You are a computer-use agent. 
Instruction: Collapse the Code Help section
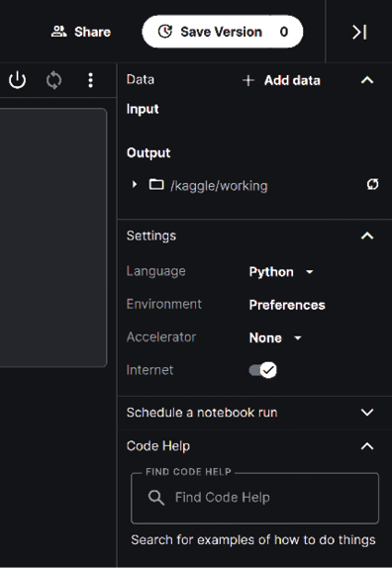367,446
